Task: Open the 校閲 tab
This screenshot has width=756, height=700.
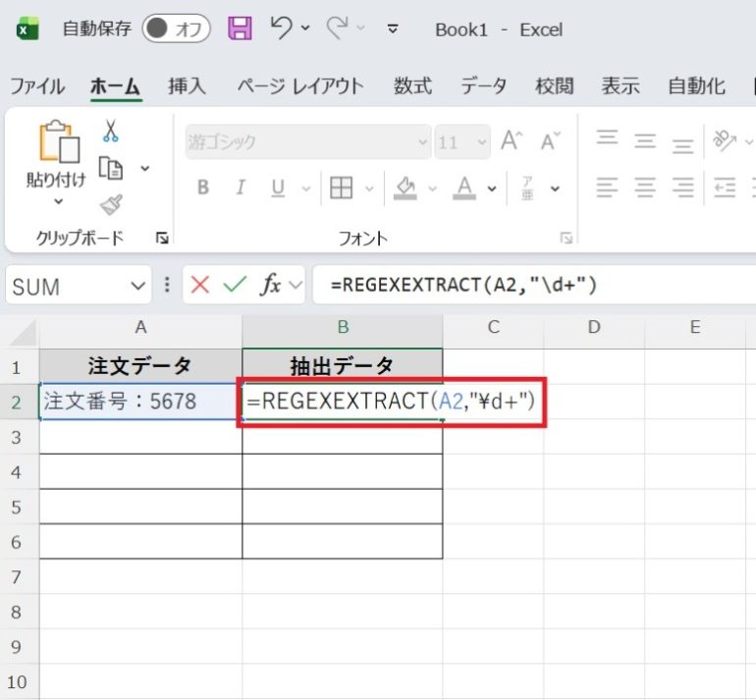Action: (555, 86)
